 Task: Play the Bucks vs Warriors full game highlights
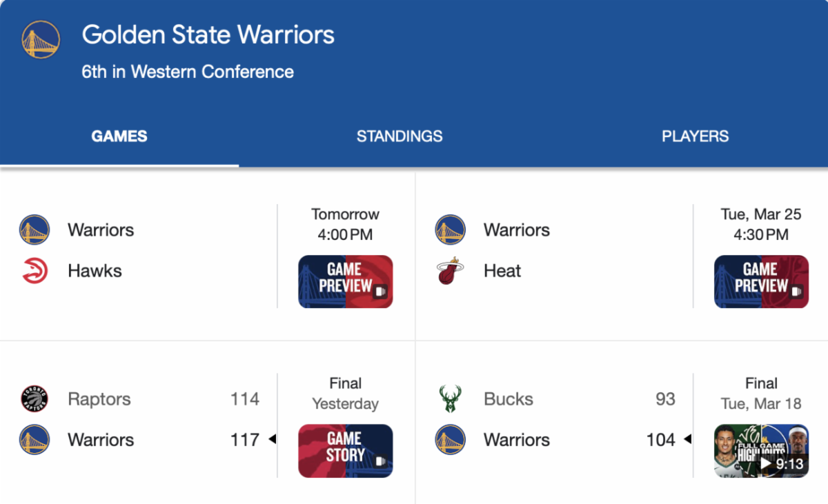click(x=761, y=450)
